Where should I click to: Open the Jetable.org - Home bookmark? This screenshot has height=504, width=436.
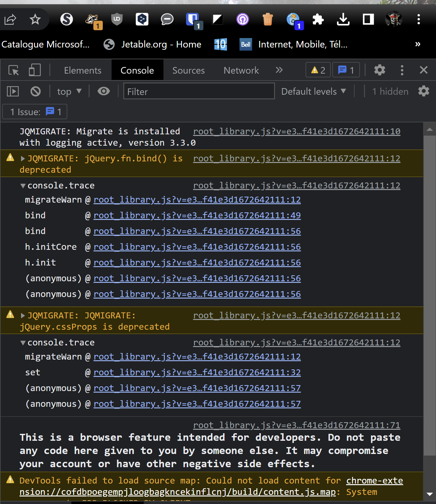153,44
